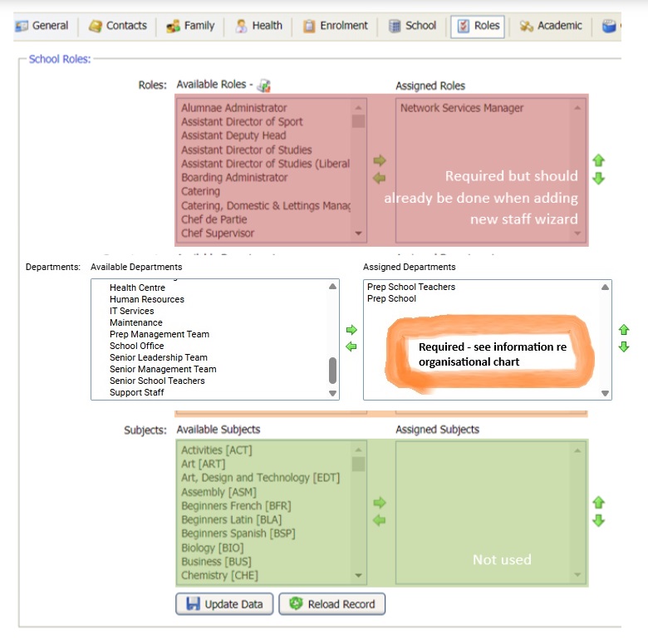Click green right arrow to assign selected role
648x644 pixels.
point(379,160)
